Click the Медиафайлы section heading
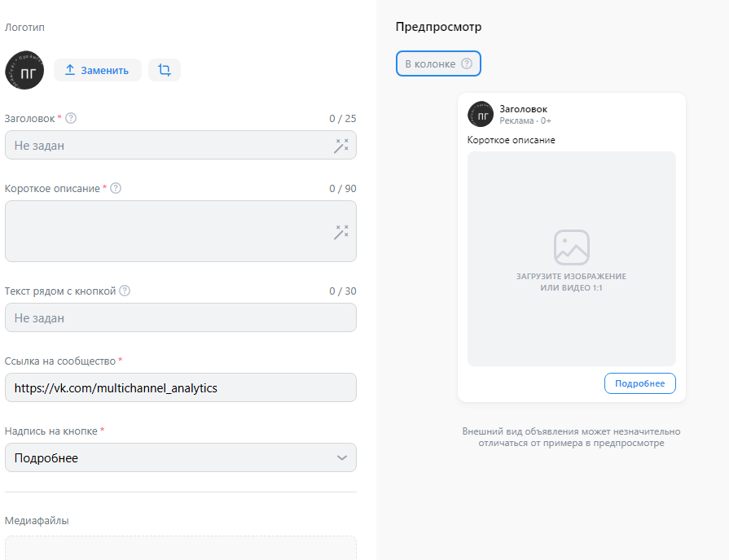The width and height of the screenshot is (729, 560). (37, 520)
